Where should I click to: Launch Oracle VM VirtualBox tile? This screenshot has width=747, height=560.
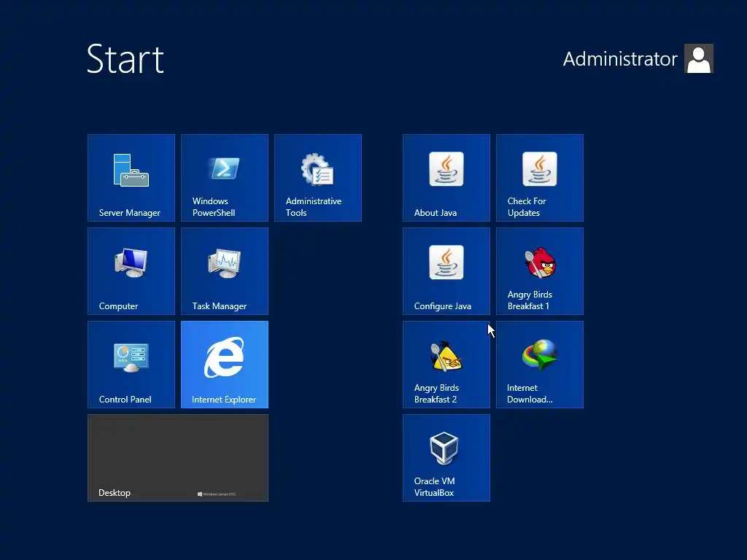tap(446, 458)
